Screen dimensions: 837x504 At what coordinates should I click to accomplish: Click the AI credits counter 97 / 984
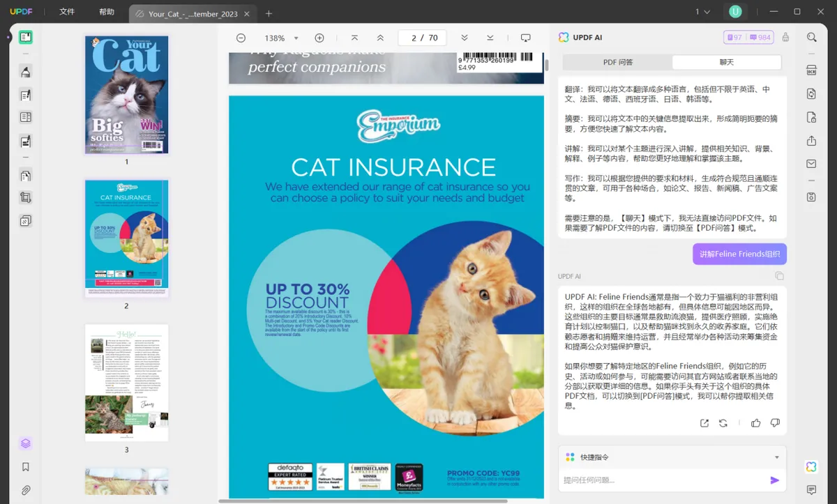click(748, 38)
